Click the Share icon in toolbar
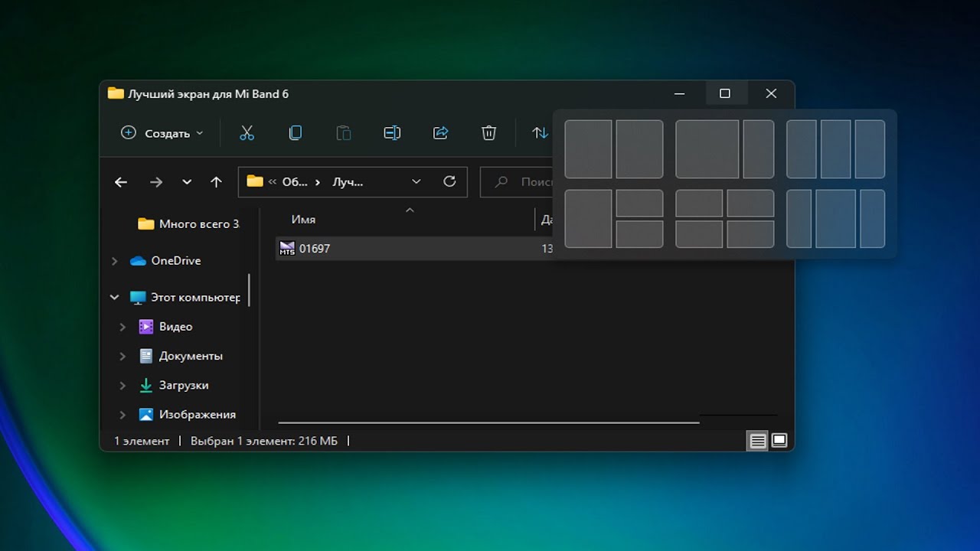Image resolution: width=980 pixels, height=551 pixels. [440, 133]
